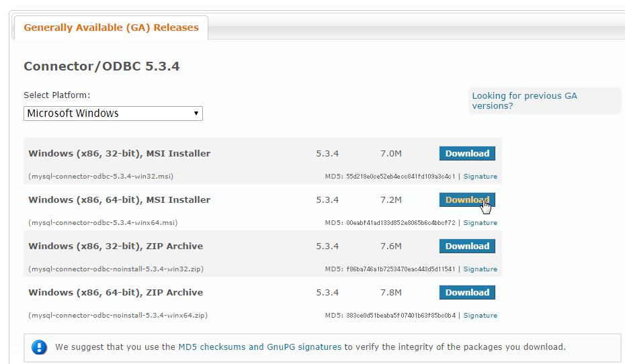Click the 7.0M file size value
625x364 pixels.
(391, 154)
